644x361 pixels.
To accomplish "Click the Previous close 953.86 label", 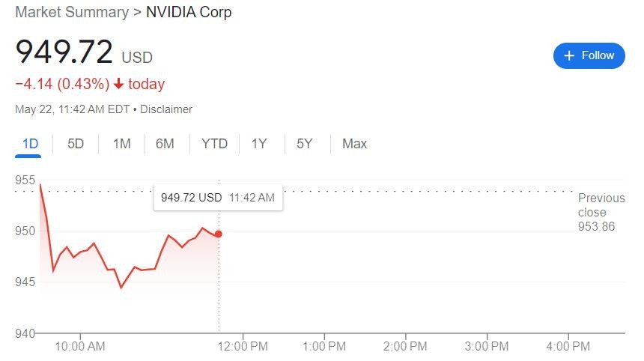I will [x=601, y=212].
